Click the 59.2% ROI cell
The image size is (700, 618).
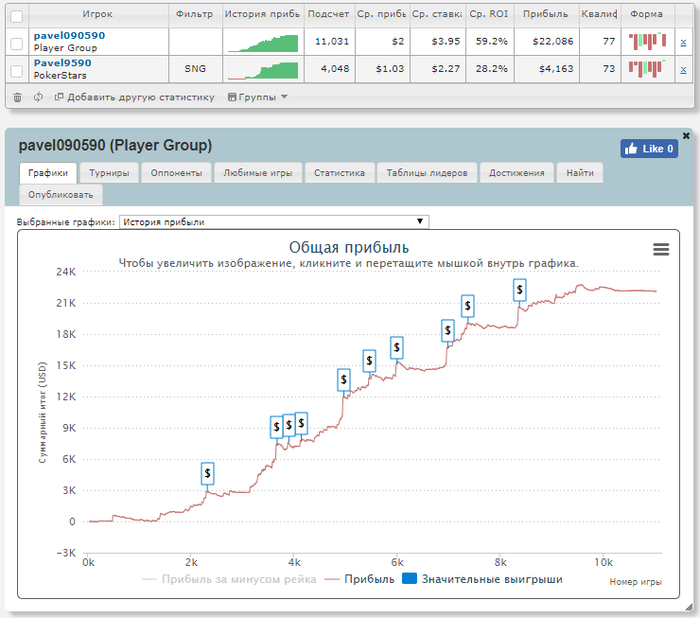point(490,42)
